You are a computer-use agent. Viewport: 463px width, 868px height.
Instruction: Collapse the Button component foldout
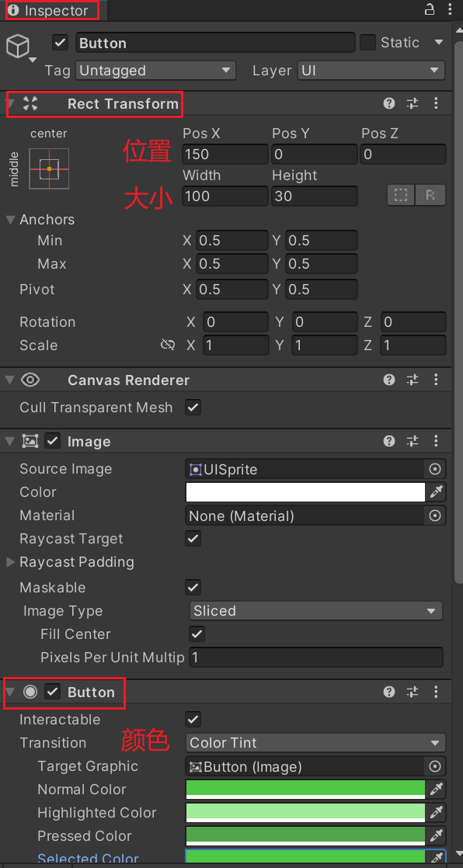coord(10,692)
